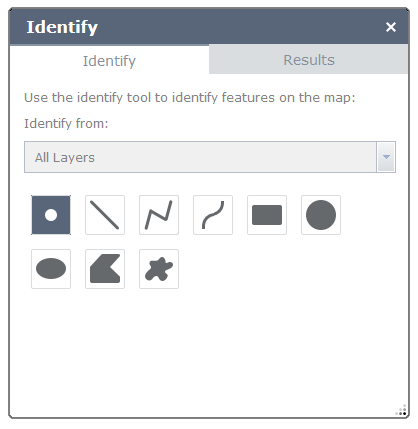Pick the zigzag polyline tool
The height and width of the screenshot is (429, 418).
coord(159,215)
